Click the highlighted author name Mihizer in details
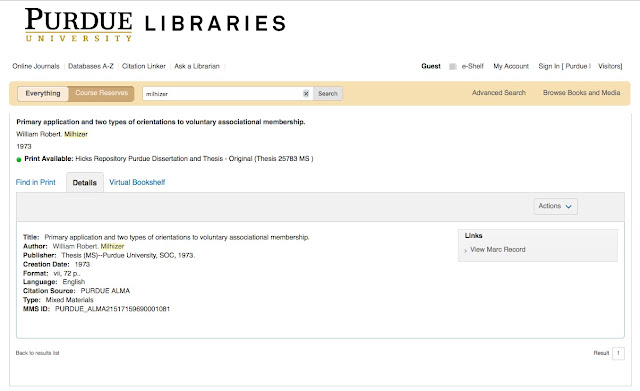Image resolution: width=640 pixels, height=391 pixels. point(112,246)
